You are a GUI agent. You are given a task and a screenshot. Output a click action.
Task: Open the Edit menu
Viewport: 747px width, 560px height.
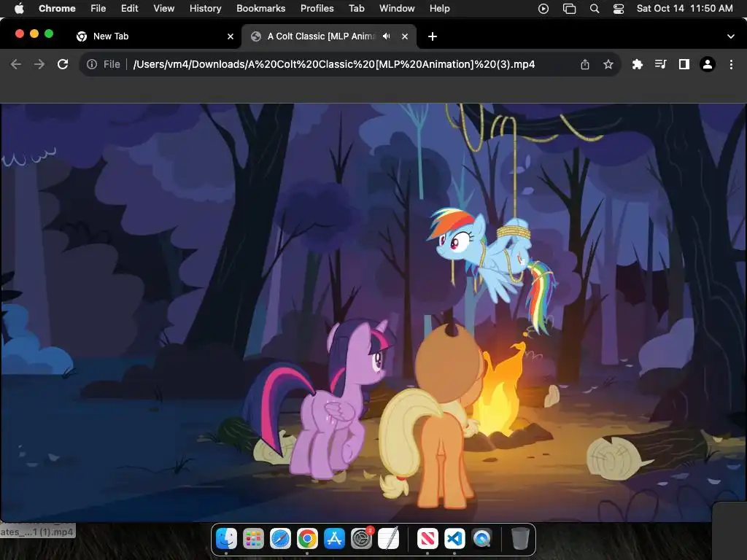point(129,8)
